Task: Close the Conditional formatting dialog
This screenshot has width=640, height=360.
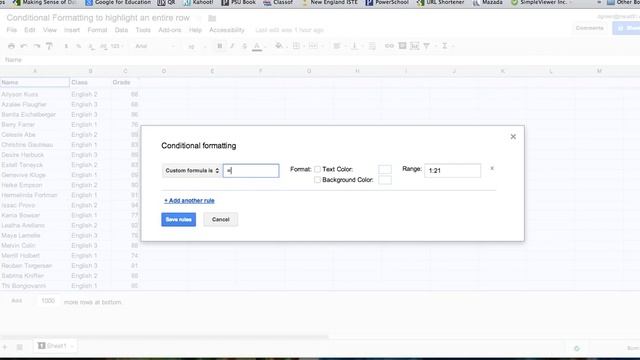Action: (x=513, y=137)
